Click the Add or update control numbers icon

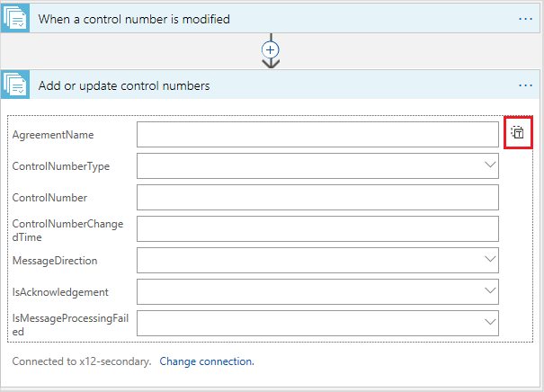pyautogui.click(x=15, y=85)
